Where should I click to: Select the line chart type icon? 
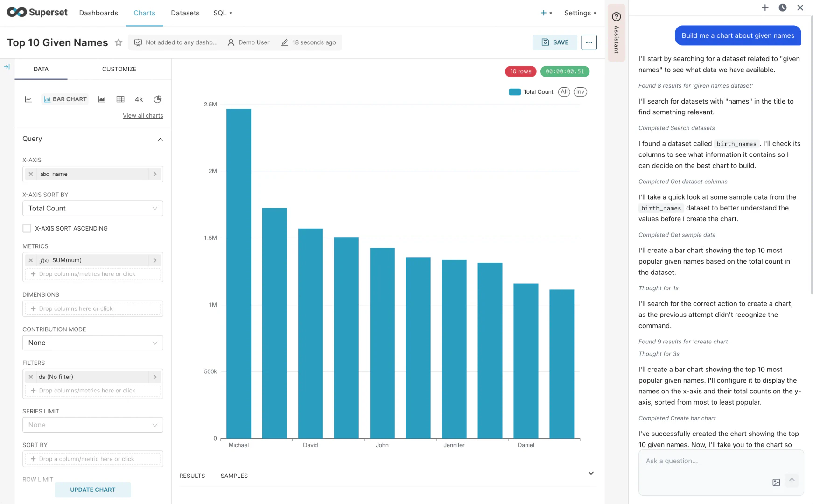click(x=28, y=99)
